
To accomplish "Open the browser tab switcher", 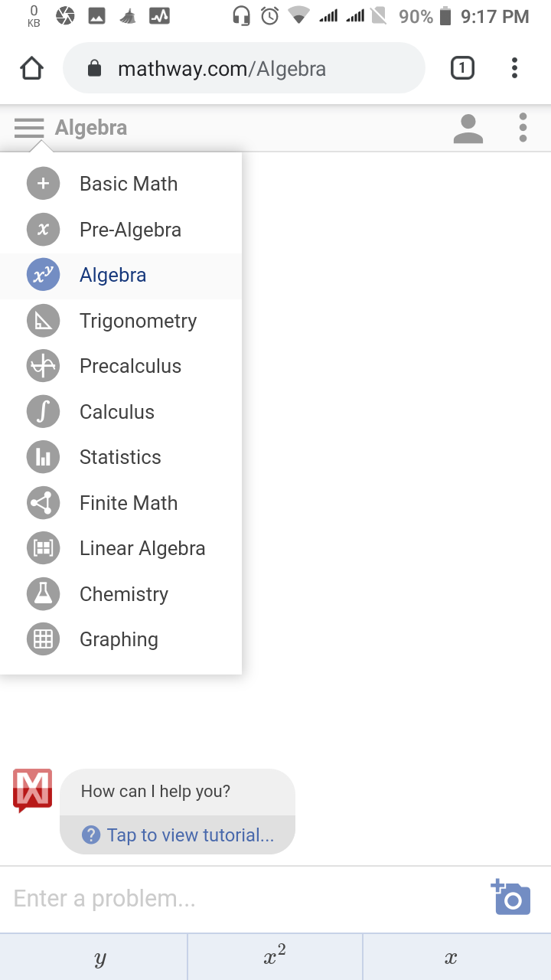I will pyautogui.click(x=462, y=69).
